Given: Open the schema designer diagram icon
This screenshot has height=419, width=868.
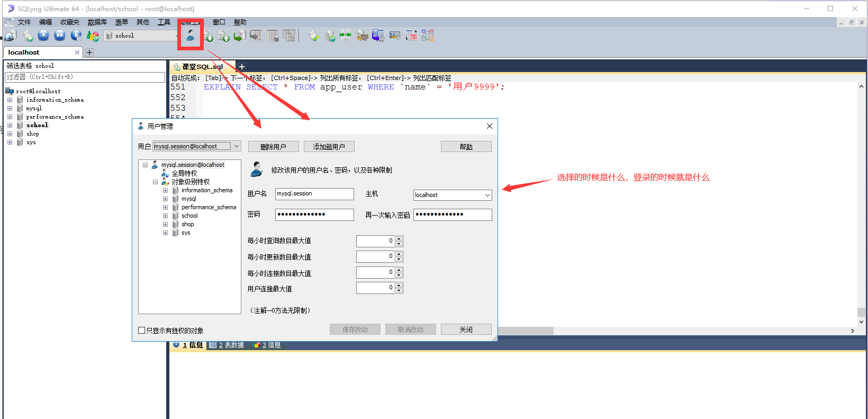Looking at the screenshot, I should coord(428,35).
